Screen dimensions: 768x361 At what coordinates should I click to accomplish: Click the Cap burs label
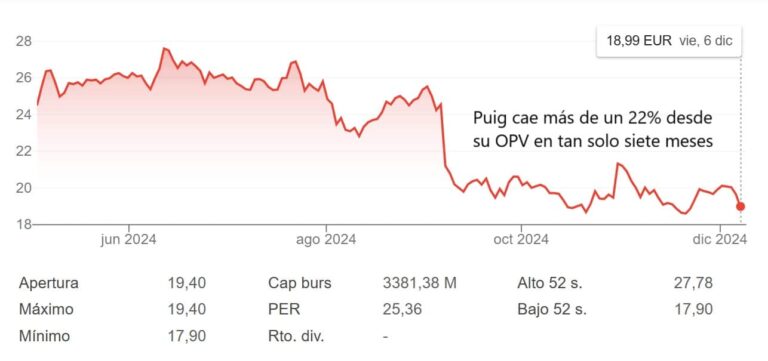click(x=300, y=283)
